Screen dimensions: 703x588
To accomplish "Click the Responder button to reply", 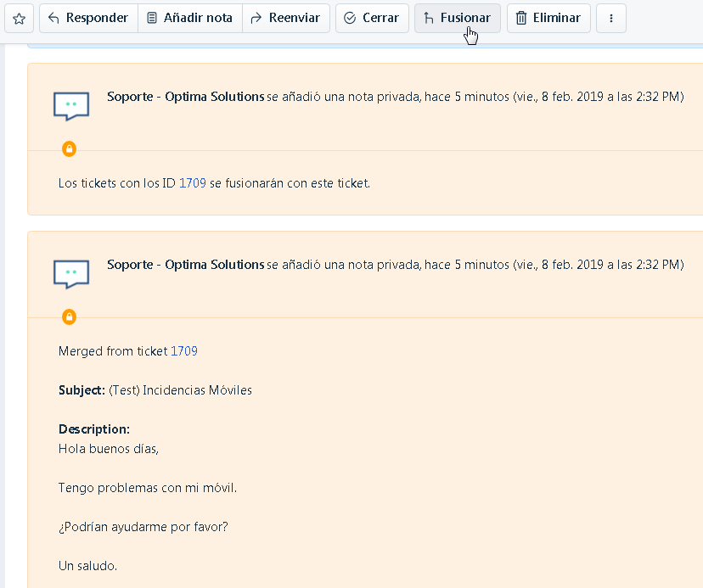I will [x=88, y=18].
